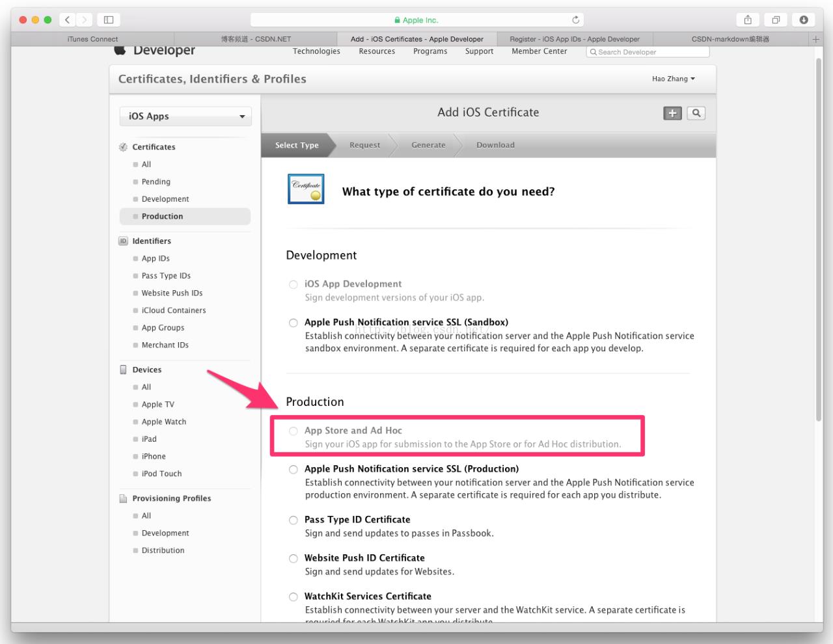Screen dimensions: 833x644
Task: Click the Safari address bar
Action: pos(417,20)
